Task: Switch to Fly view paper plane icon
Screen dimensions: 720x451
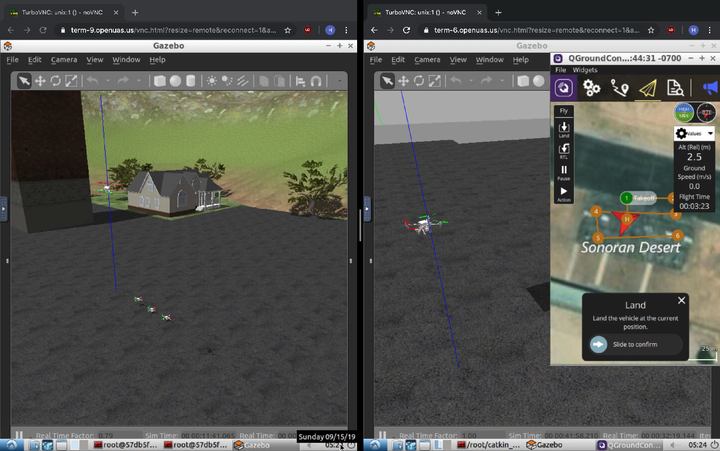Action: coord(648,88)
